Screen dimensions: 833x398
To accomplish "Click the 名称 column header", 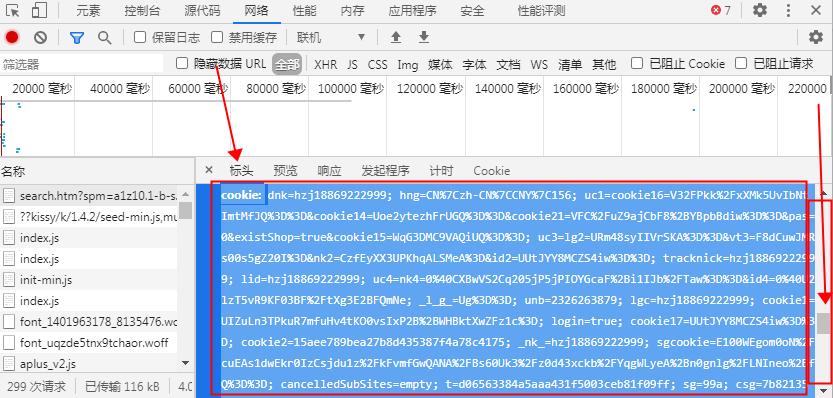I will [13, 171].
